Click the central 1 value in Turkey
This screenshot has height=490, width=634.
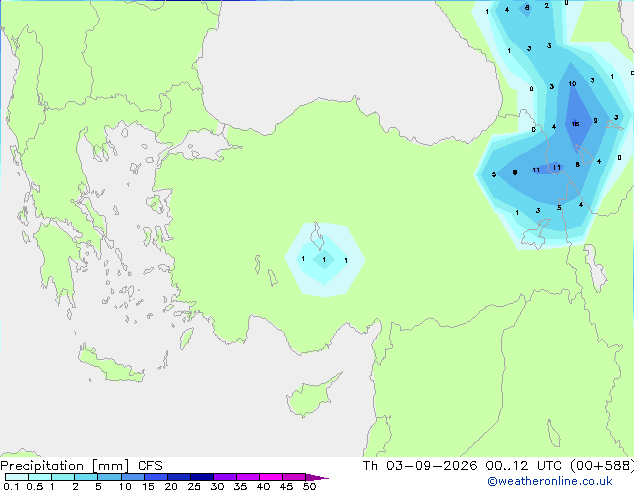click(x=324, y=260)
